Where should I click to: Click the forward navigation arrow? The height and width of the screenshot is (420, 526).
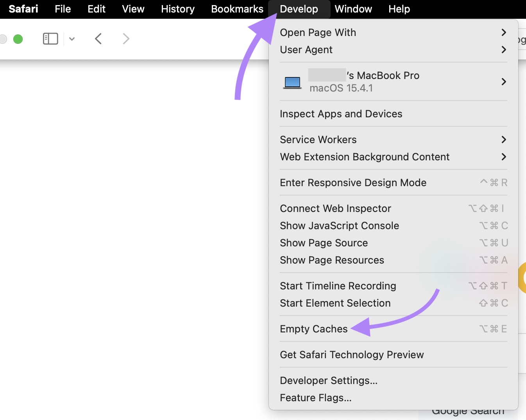pyautogui.click(x=126, y=38)
